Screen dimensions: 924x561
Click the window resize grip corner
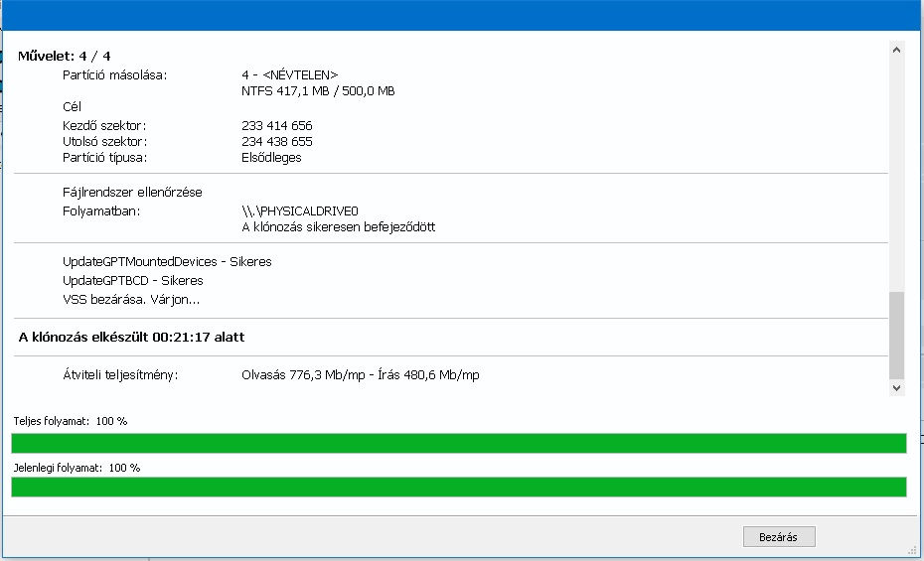click(913, 551)
